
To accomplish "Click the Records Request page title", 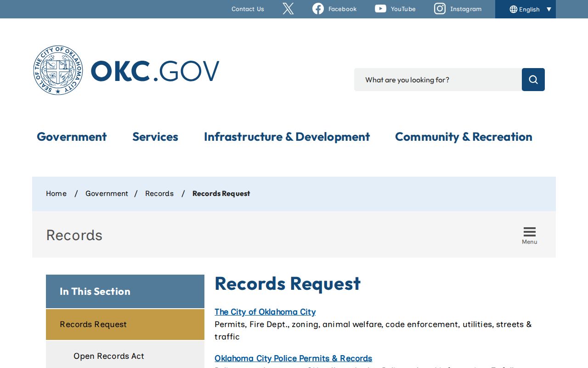I will 288,283.
